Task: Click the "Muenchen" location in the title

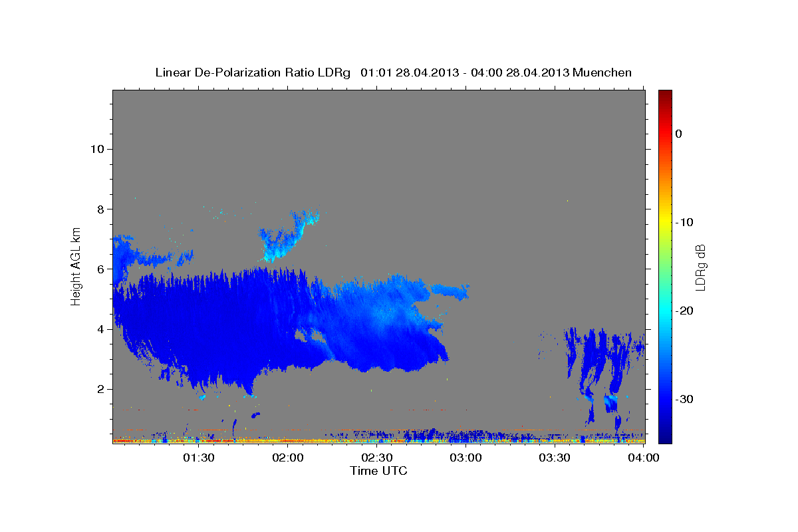Action: (602, 72)
